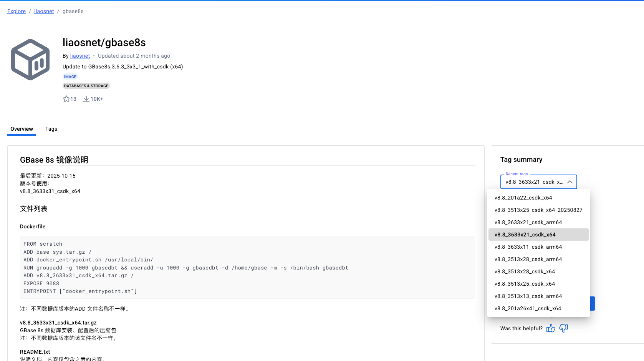Go to Explore in breadcrumb
The image size is (644, 361).
[17, 11]
